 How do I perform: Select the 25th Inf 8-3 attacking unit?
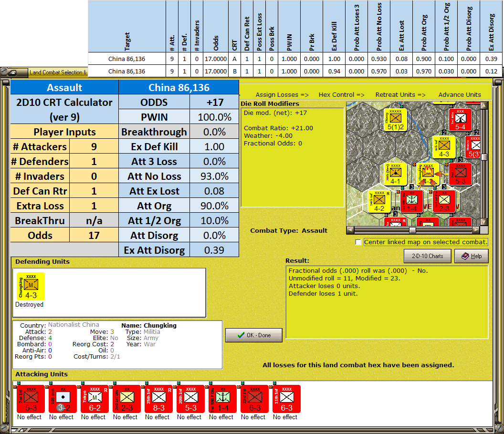(158, 399)
